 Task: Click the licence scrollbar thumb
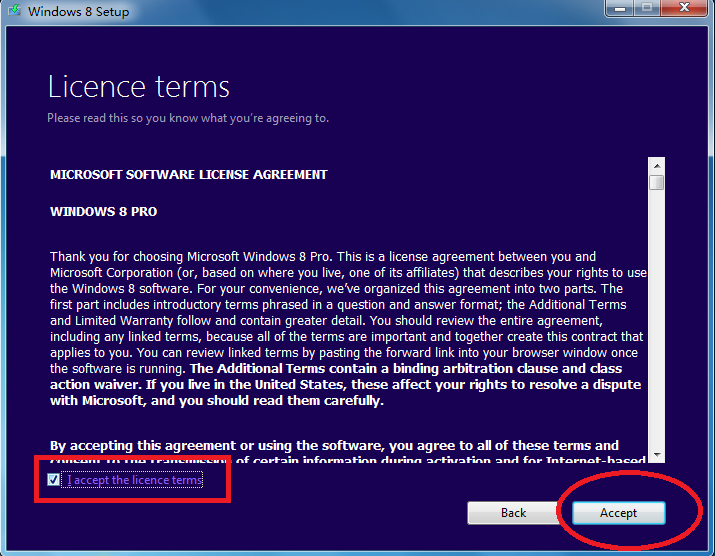[657, 182]
